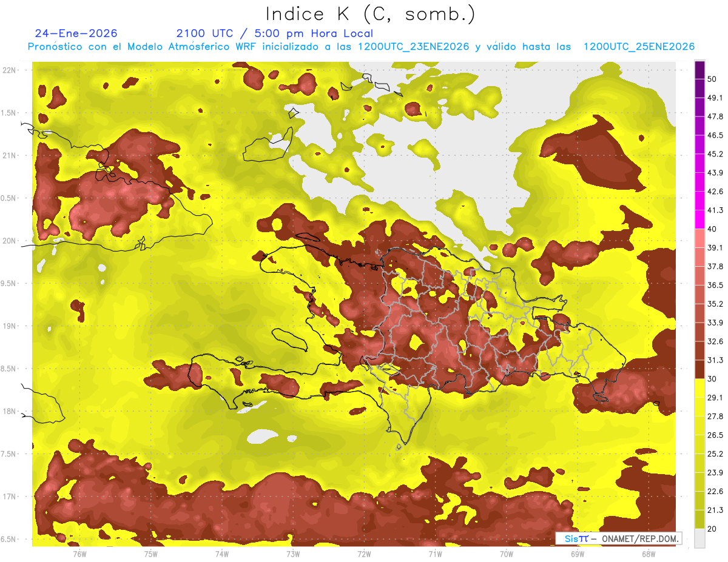Click legend value '27.8'
728x562 pixels.
tap(715, 416)
